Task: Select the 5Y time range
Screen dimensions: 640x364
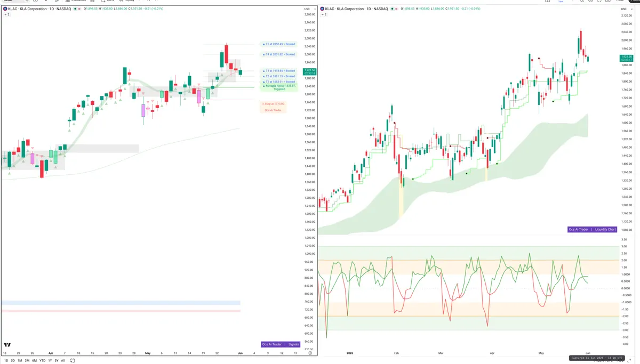Action: (57, 360)
